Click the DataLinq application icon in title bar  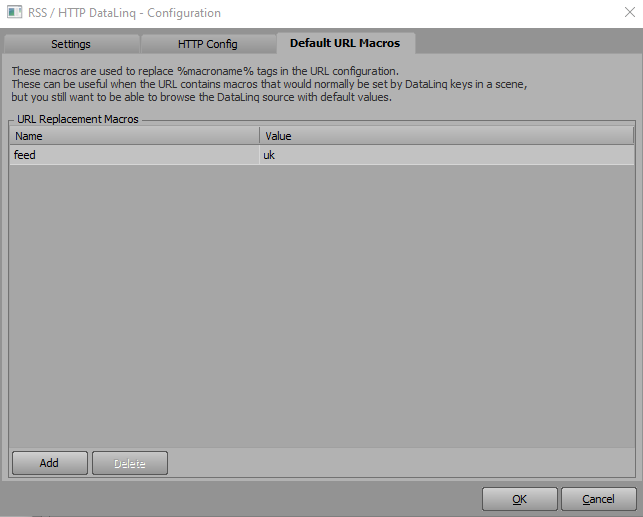[x=14, y=12]
